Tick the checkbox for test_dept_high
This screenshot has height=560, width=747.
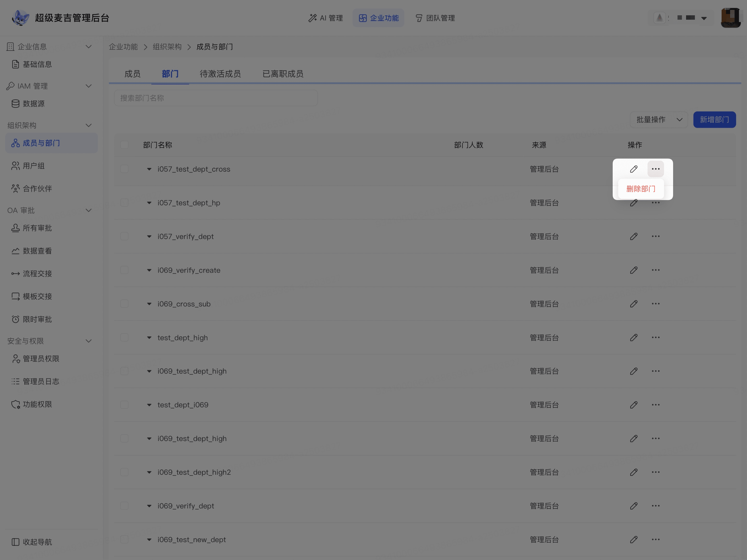tap(124, 338)
